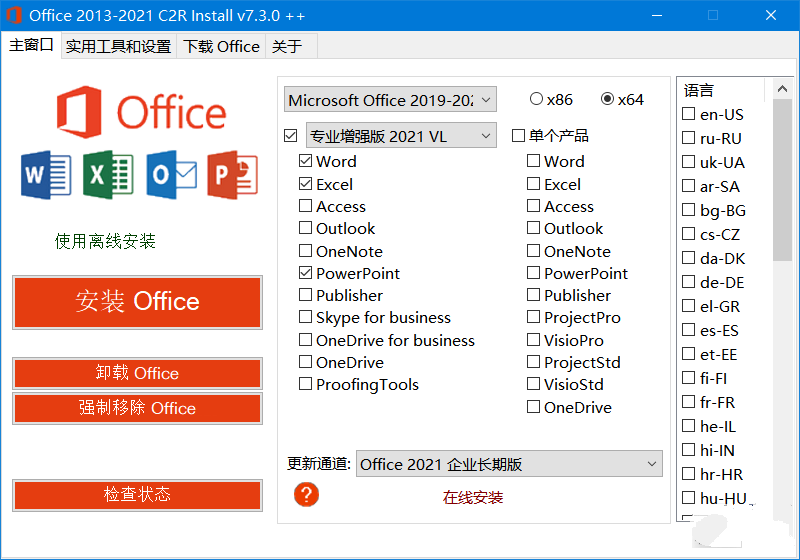Click the Office title bar app icon

click(13, 15)
